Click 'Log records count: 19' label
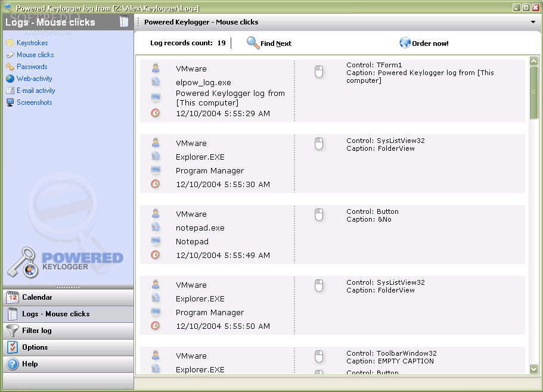543x392 pixels. (188, 43)
